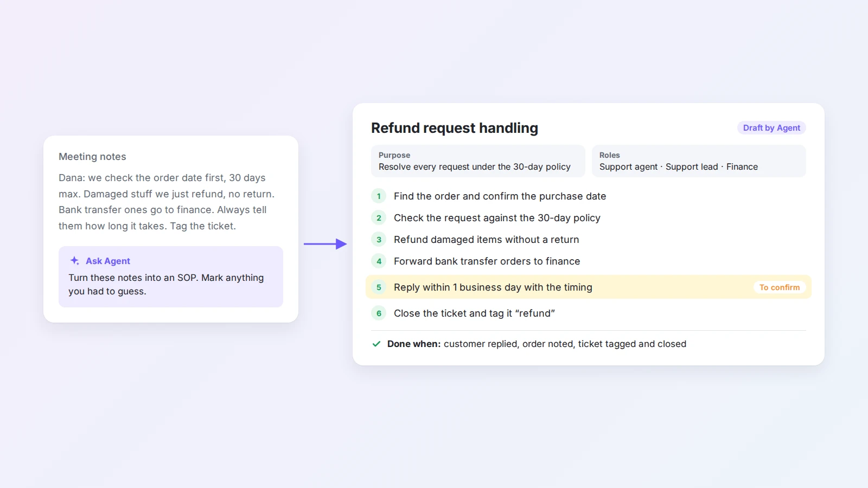Click the "Done when:" summary line
Viewport: 868px width, 488px height.
click(x=537, y=344)
